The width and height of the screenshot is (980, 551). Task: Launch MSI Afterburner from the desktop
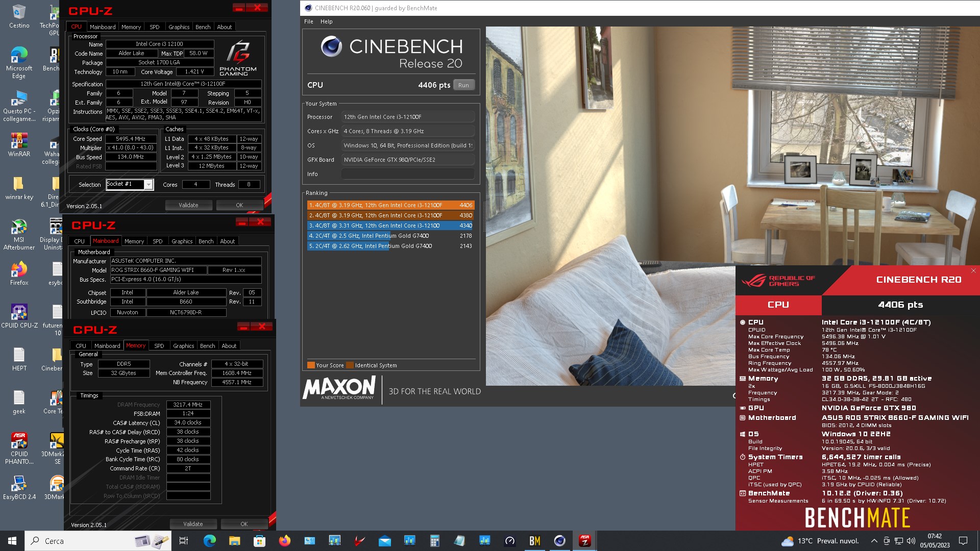(19, 234)
